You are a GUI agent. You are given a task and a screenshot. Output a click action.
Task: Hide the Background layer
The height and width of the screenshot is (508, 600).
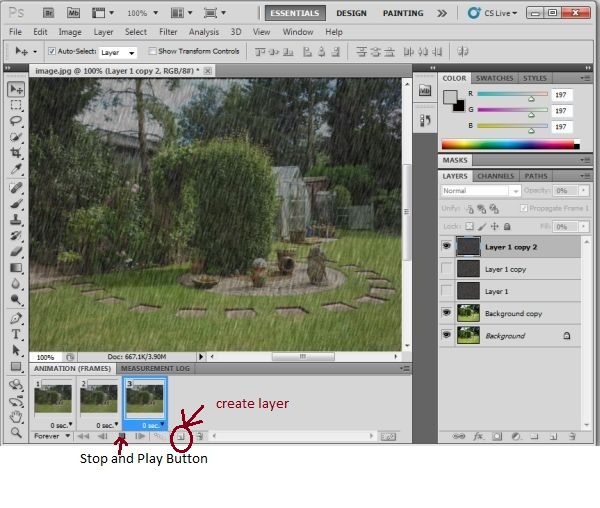[447, 335]
